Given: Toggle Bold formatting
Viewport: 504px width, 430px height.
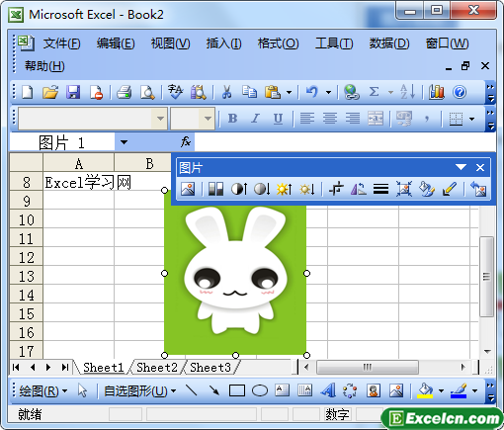Looking at the screenshot, I should [x=232, y=118].
